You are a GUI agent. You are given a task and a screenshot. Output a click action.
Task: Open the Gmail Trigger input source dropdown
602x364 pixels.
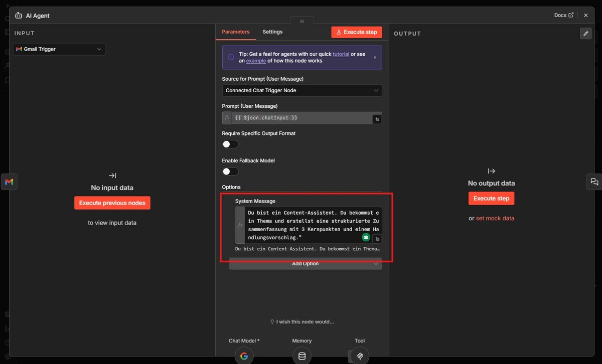[x=58, y=49]
